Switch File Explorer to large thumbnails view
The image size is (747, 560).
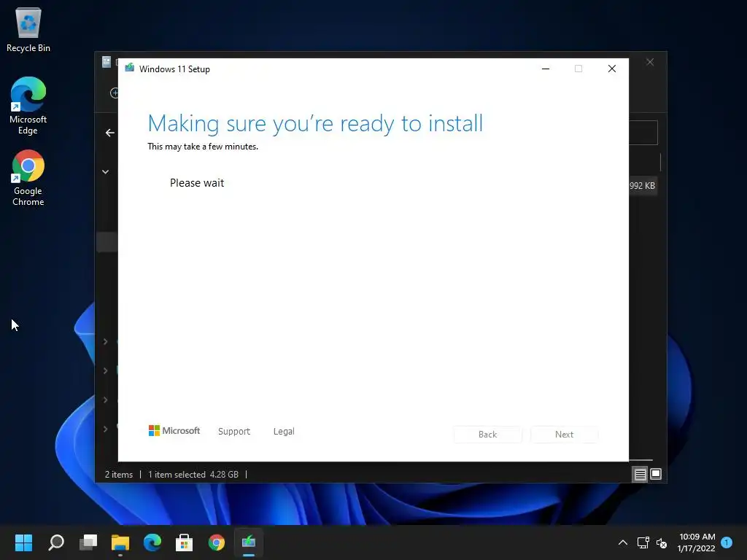click(x=656, y=474)
